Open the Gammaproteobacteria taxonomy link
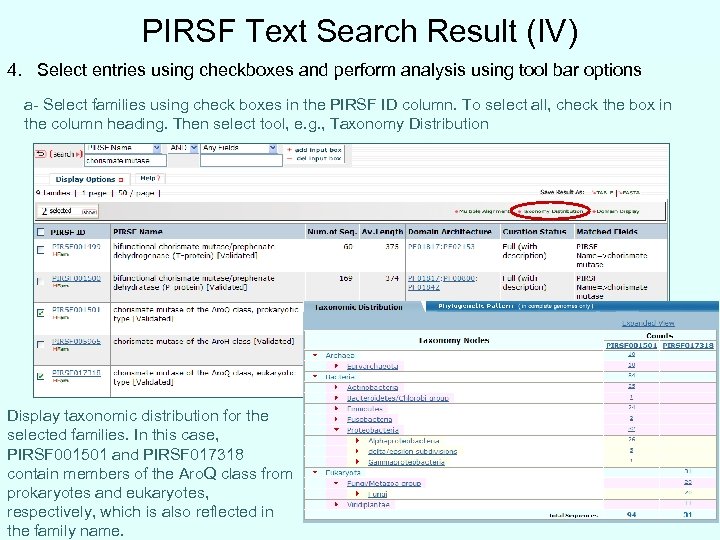The height and width of the screenshot is (540, 720). pyautogui.click(x=406, y=462)
